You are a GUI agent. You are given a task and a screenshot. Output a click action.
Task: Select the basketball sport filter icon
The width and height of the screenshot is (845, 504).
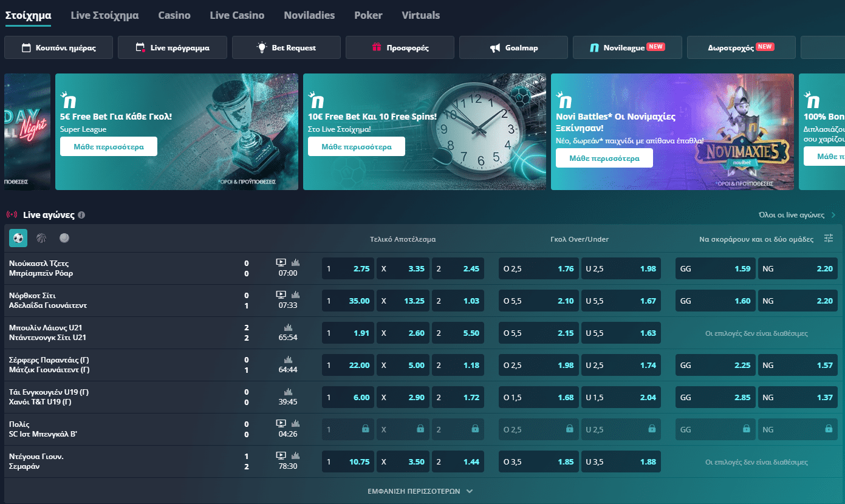coord(41,239)
